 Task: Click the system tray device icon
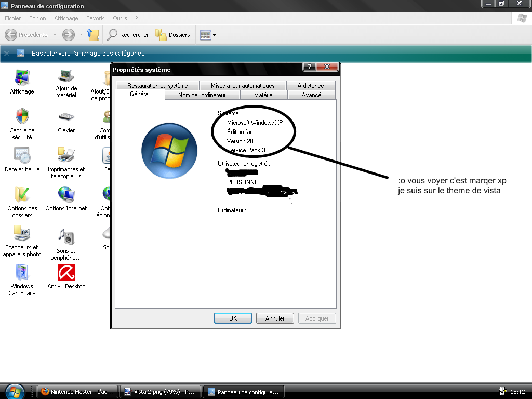(502, 392)
